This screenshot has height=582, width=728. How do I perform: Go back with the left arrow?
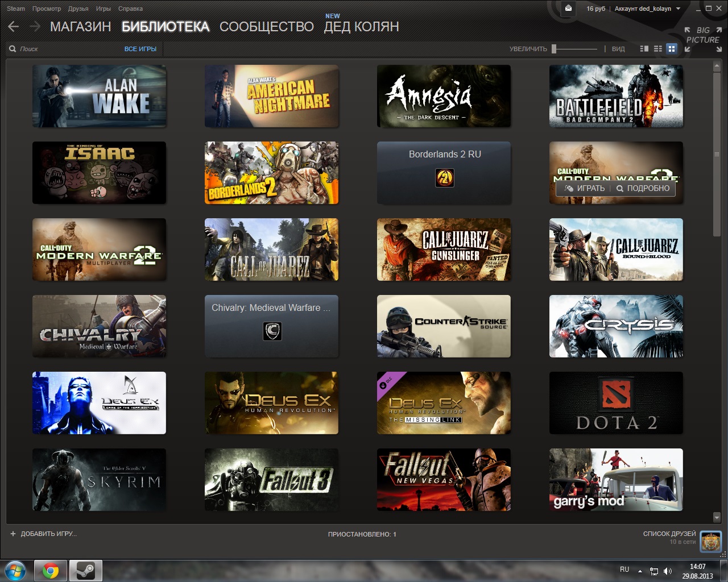(x=14, y=26)
